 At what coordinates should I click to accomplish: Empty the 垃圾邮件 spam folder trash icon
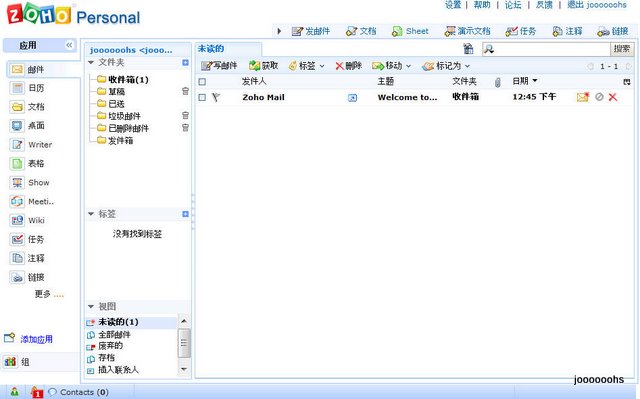point(185,115)
